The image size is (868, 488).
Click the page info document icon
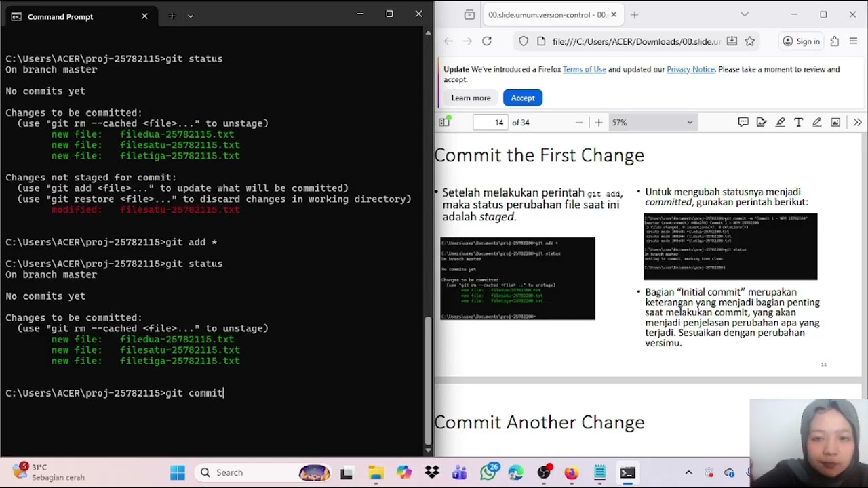pyautogui.click(x=541, y=41)
